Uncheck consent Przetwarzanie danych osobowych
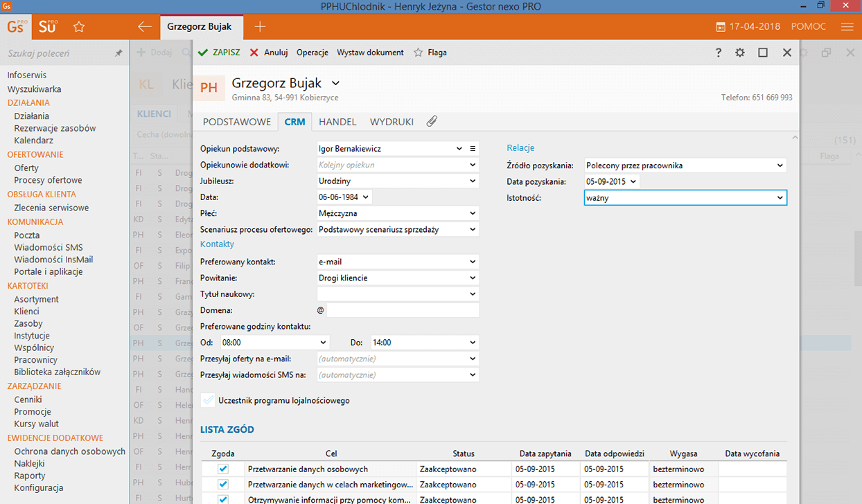Screen dimensions: 862x504 pos(223,469)
